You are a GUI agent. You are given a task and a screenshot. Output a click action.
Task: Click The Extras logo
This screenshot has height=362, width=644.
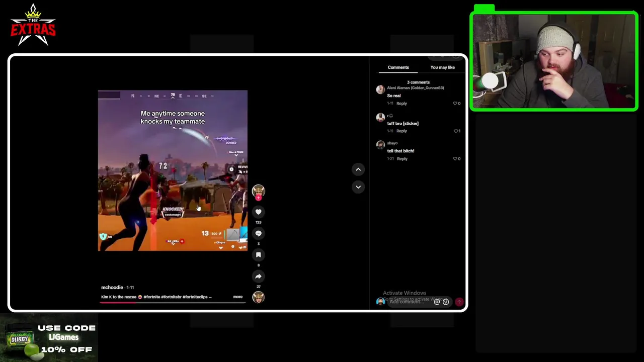(33, 25)
